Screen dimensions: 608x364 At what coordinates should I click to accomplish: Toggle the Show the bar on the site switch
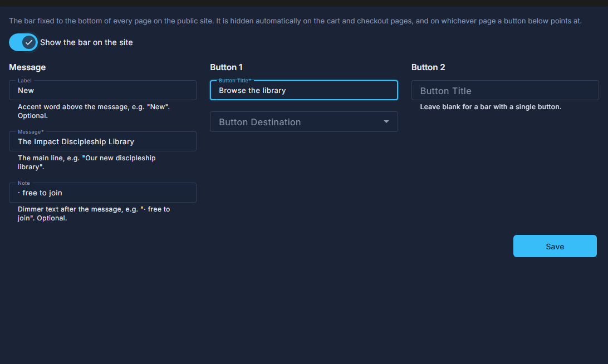23,42
